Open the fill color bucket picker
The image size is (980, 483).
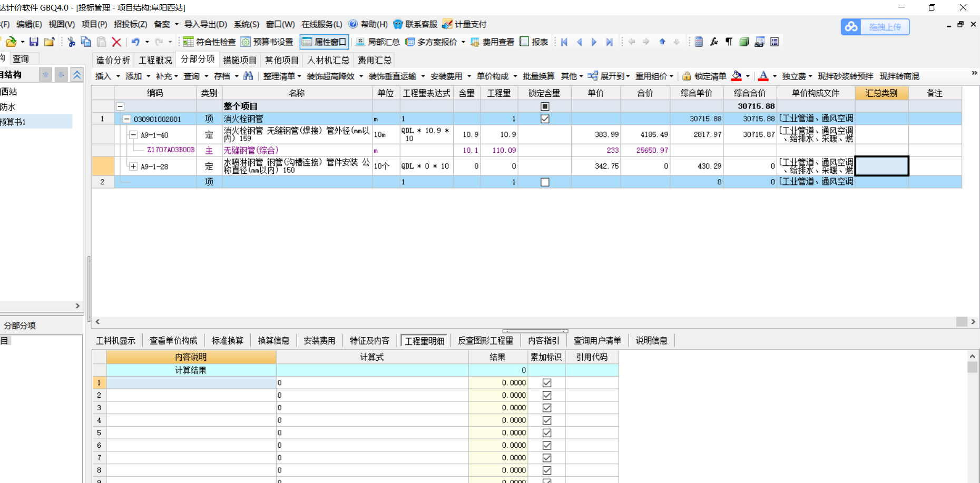pos(737,76)
